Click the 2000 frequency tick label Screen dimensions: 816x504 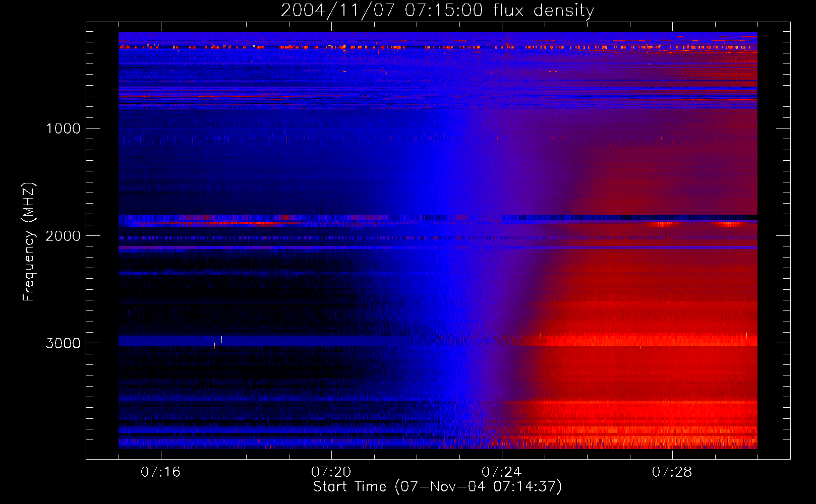(63, 236)
